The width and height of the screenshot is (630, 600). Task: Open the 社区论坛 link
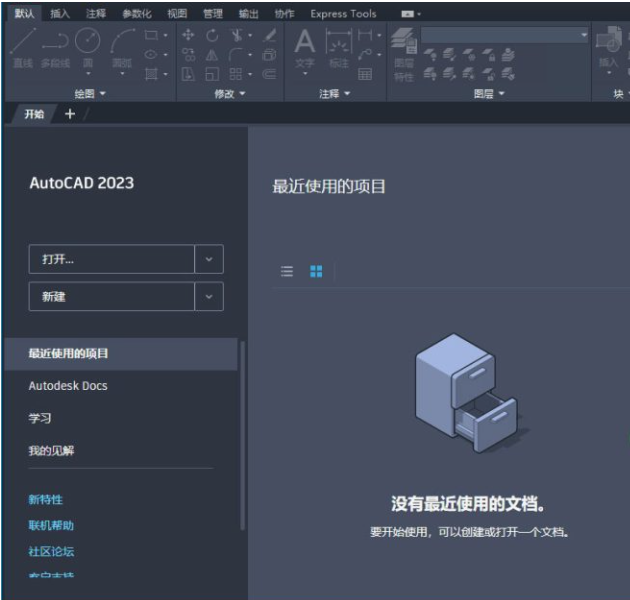click(x=51, y=551)
